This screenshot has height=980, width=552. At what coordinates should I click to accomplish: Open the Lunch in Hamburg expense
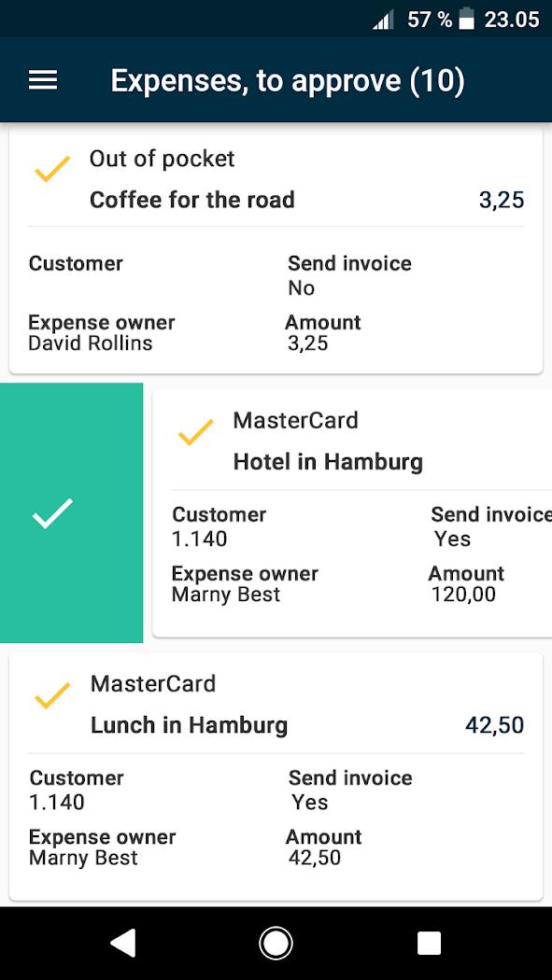coord(276,777)
